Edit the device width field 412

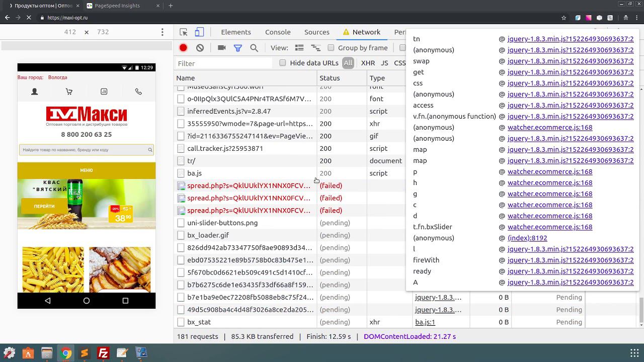[x=70, y=32]
